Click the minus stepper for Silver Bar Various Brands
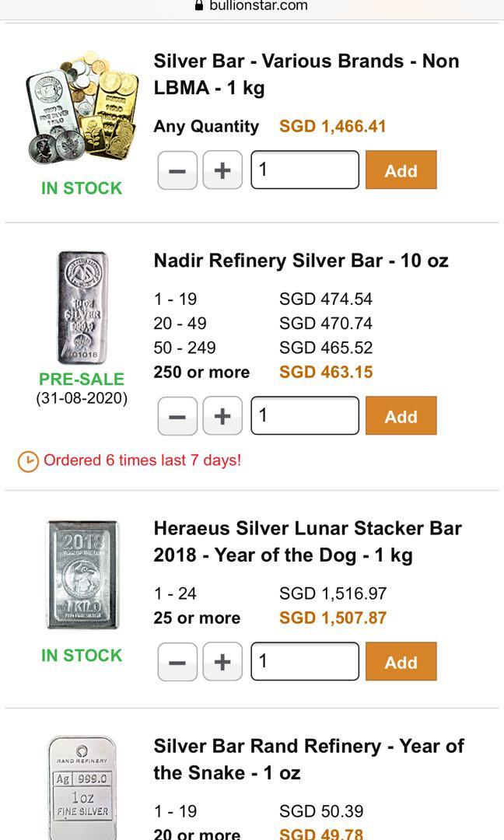Screen dimensions: 504x840 click(177, 170)
